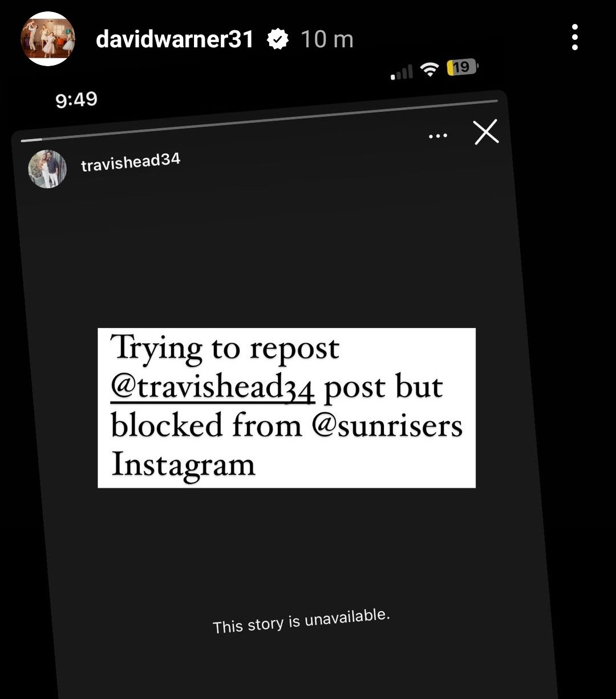Open travishead34's small avatar

pos(47,169)
